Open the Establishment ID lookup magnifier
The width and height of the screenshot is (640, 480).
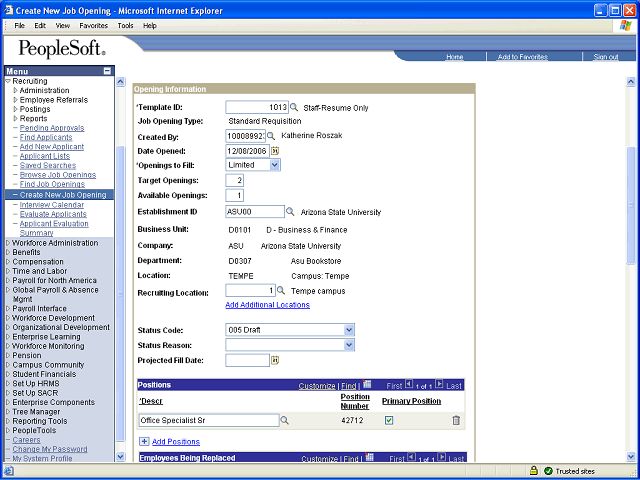(290, 211)
